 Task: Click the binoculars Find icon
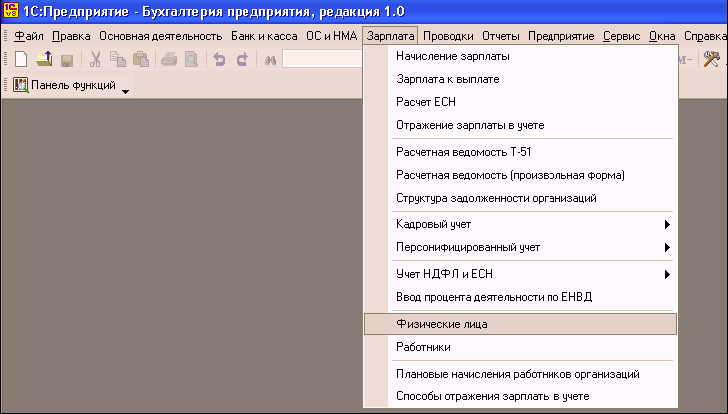coord(270,60)
